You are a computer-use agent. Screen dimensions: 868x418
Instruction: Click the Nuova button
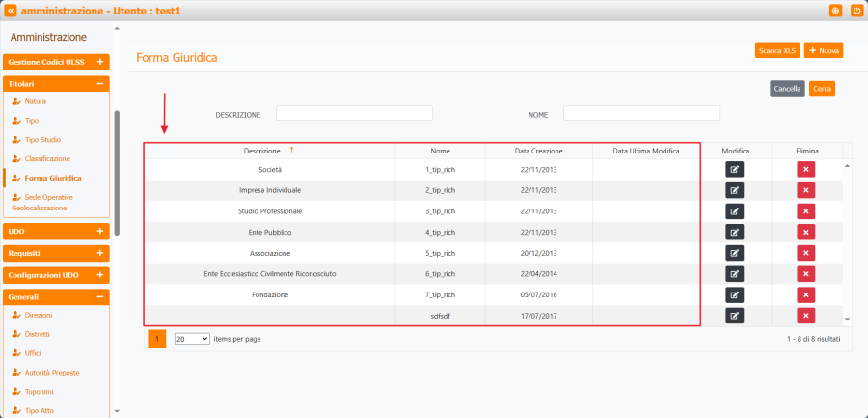(x=824, y=50)
